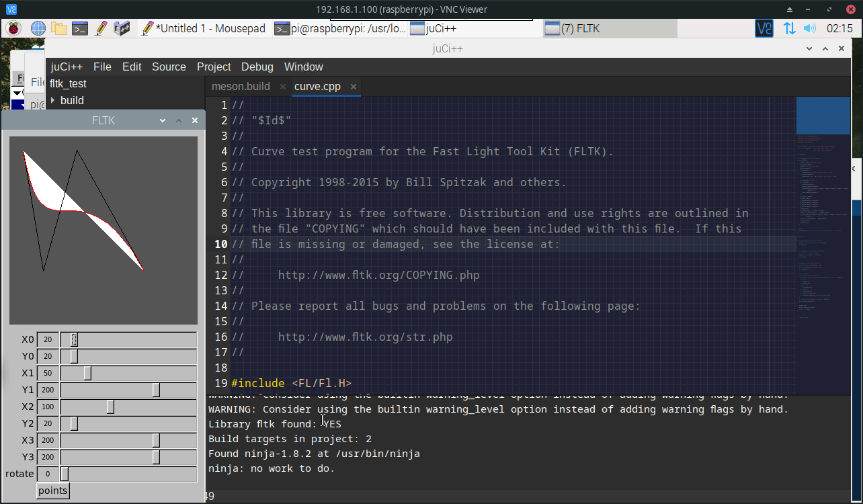
Task: Click the down-arrow button in FLTK title bar
Action: (163, 120)
